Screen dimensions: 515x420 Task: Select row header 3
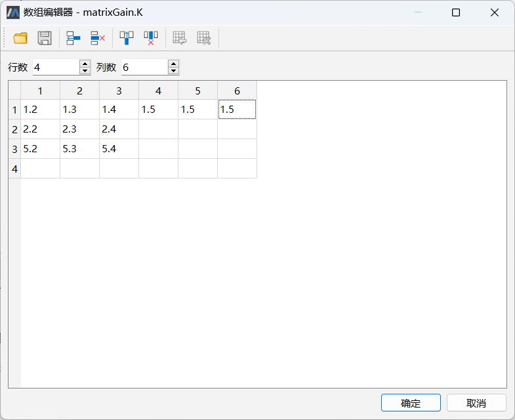click(14, 149)
